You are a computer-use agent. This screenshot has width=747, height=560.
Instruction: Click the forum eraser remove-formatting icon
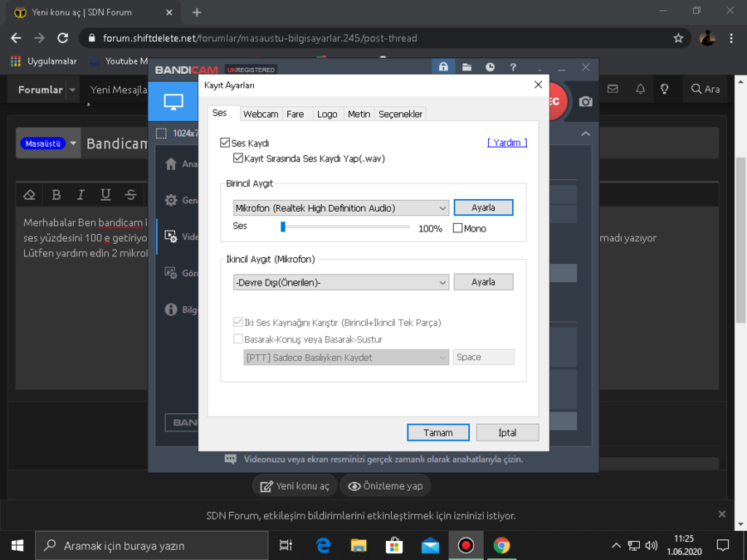tap(30, 194)
